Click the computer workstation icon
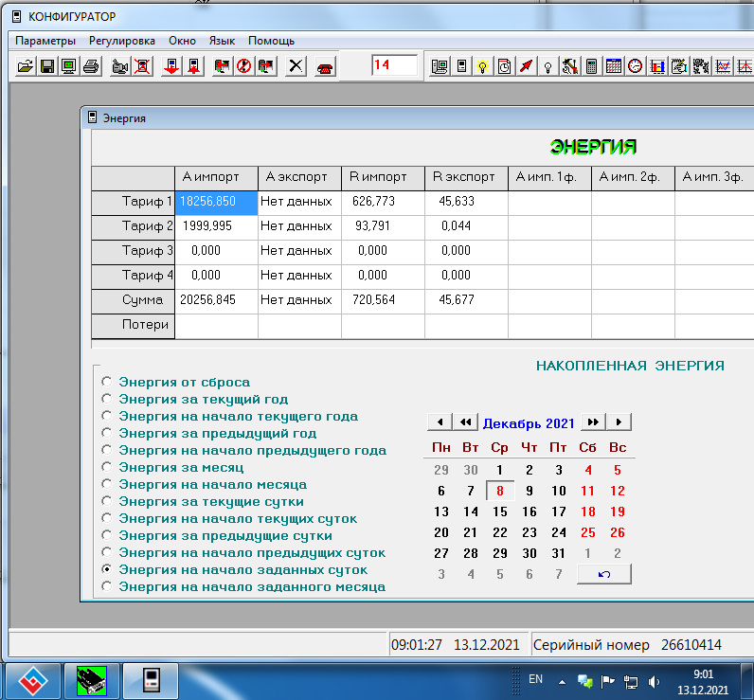Screen dimensions: 754x700 tap(440, 66)
